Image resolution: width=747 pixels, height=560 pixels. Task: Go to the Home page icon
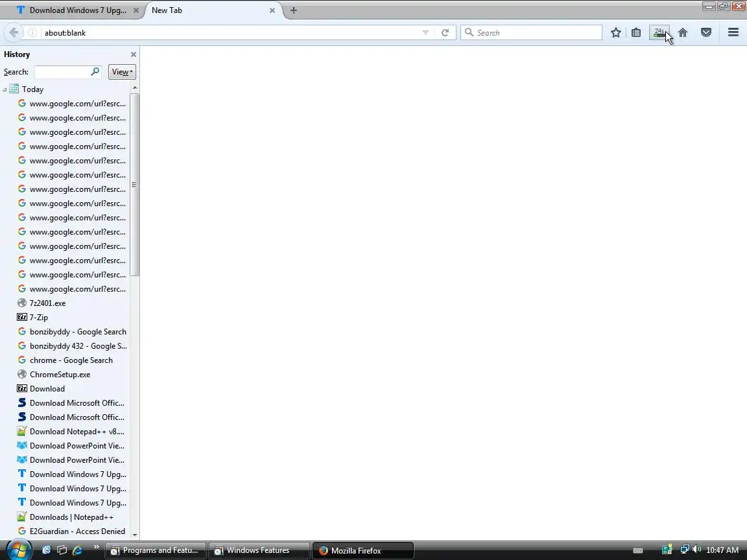683,32
